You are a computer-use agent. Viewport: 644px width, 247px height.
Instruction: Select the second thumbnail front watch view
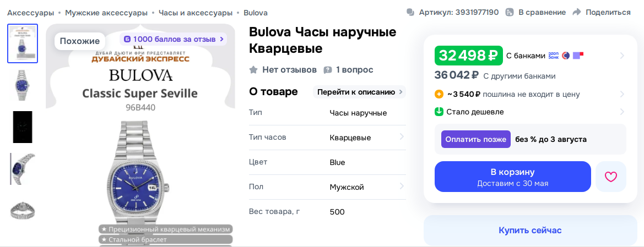tap(23, 85)
